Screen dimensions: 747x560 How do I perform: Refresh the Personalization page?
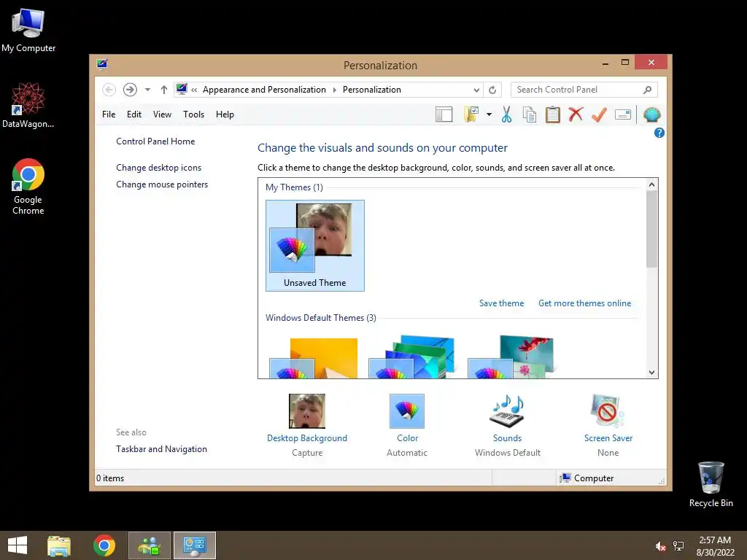(x=492, y=90)
